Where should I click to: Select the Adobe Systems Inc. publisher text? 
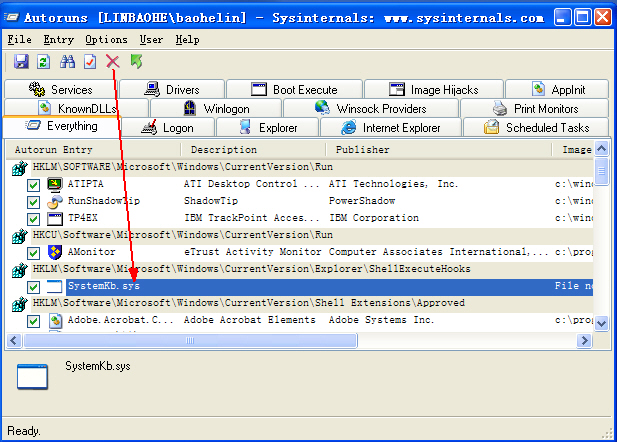click(x=381, y=320)
